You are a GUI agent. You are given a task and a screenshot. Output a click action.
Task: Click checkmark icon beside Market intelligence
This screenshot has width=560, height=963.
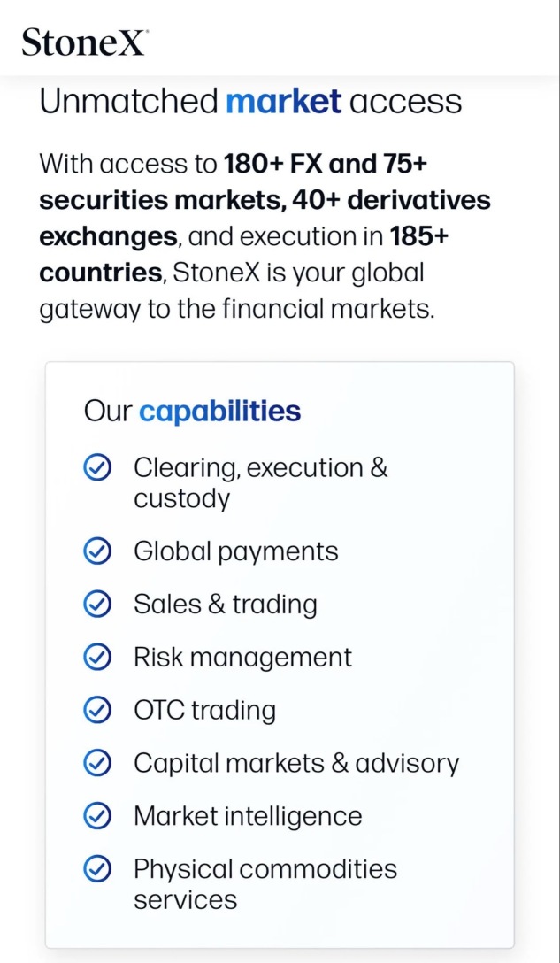pos(96,816)
